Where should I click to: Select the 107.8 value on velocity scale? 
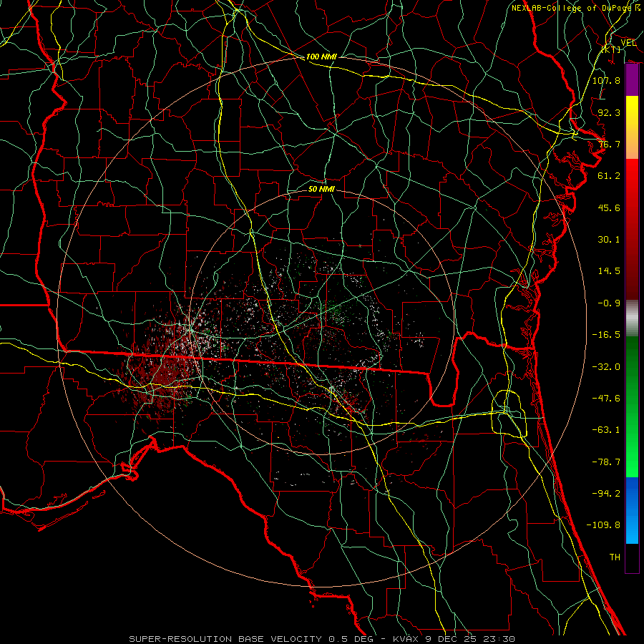pos(606,80)
